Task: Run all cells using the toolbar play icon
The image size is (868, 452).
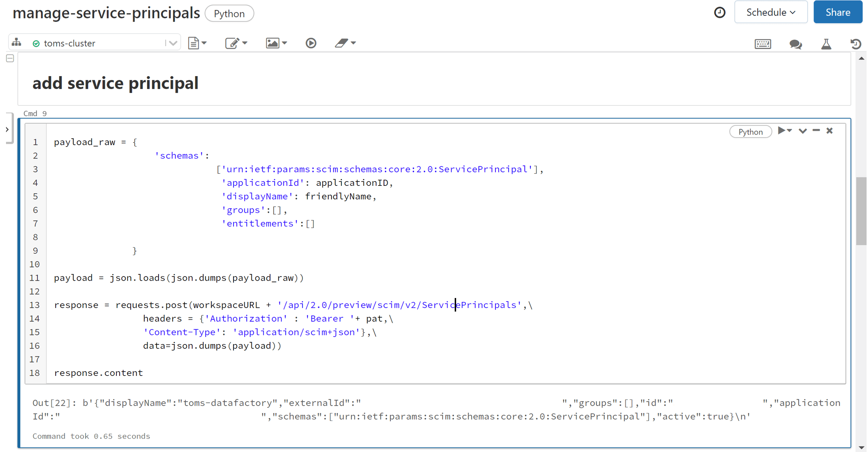Action: click(x=310, y=43)
